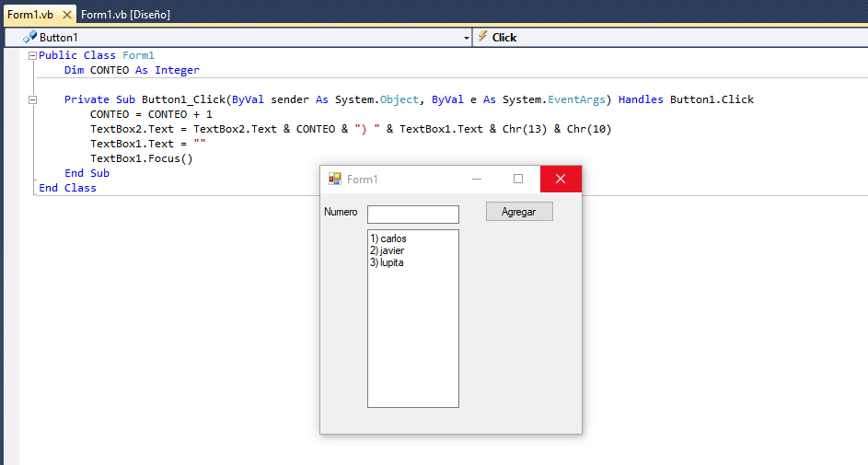
Task: Place cursor on 'TextBox1.Focus()' line
Action: (x=141, y=159)
